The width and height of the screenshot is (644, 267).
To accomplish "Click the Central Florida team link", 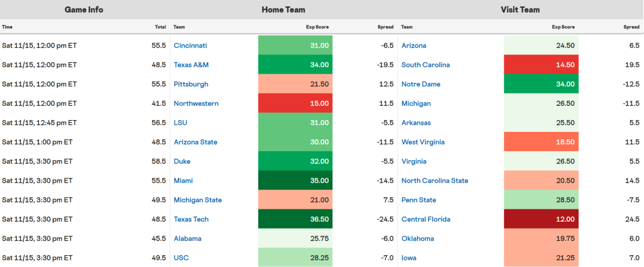I will coord(426,219).
